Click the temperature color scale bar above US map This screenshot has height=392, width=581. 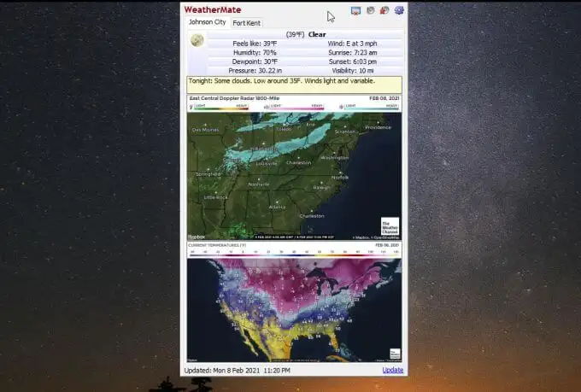(294, 254)
